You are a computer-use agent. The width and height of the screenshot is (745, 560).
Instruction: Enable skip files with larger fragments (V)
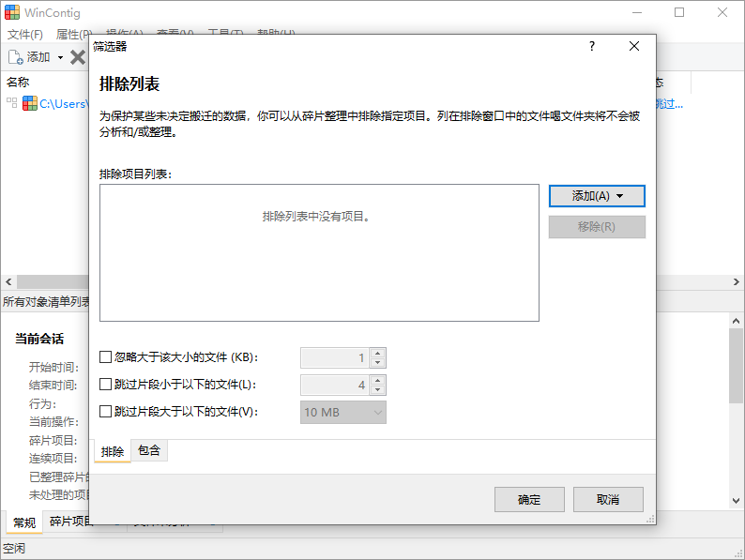105,412
